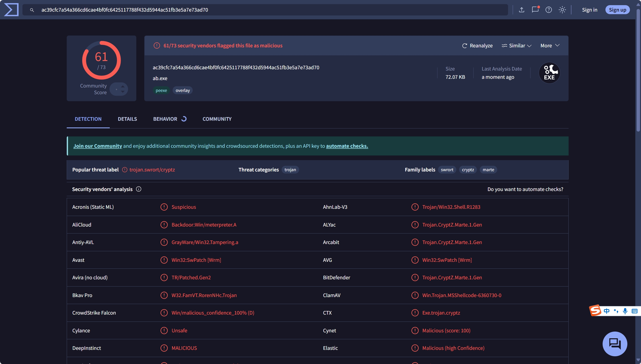
Task: Click the Sogou input method S icon
Action: coord(595,310)
